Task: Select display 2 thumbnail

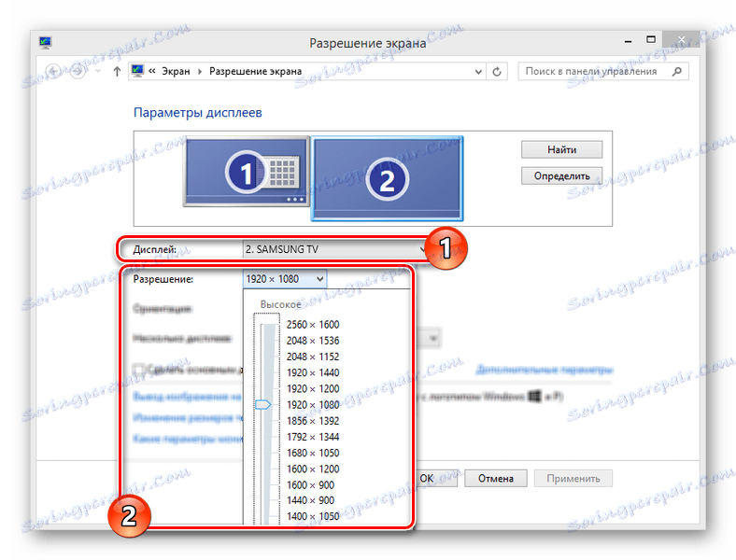Action: coord(388,178)
